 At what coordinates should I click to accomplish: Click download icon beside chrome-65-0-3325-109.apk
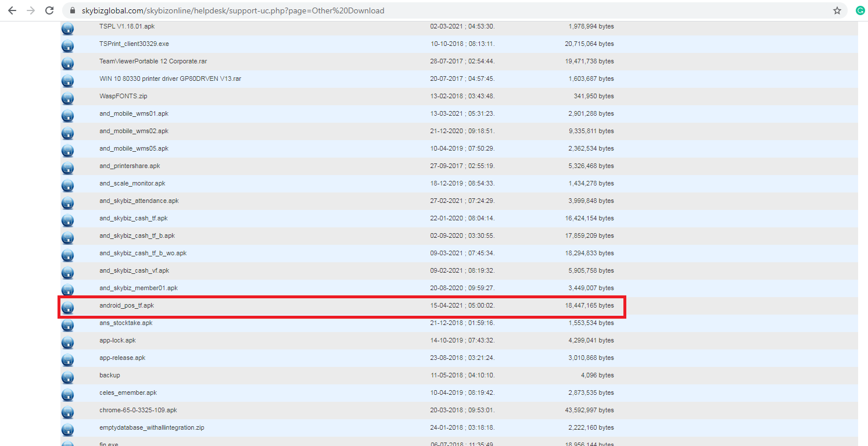(67, 412)
